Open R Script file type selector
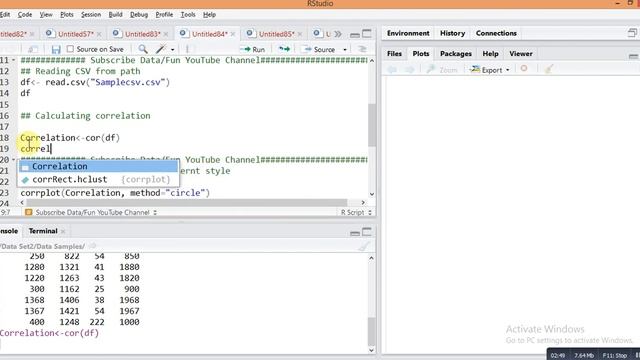This screenshot has height=360, width=640. point(356,212)
